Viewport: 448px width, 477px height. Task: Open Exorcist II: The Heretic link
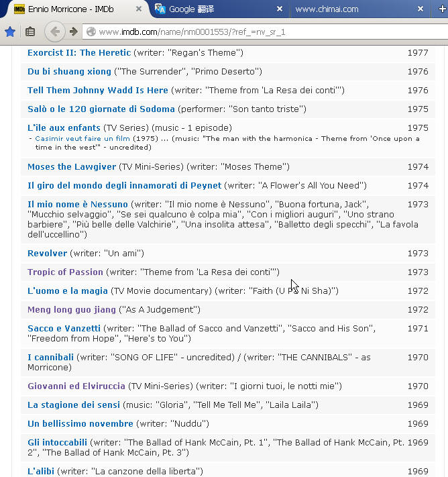pyautogui.click(x=79, y=52)
